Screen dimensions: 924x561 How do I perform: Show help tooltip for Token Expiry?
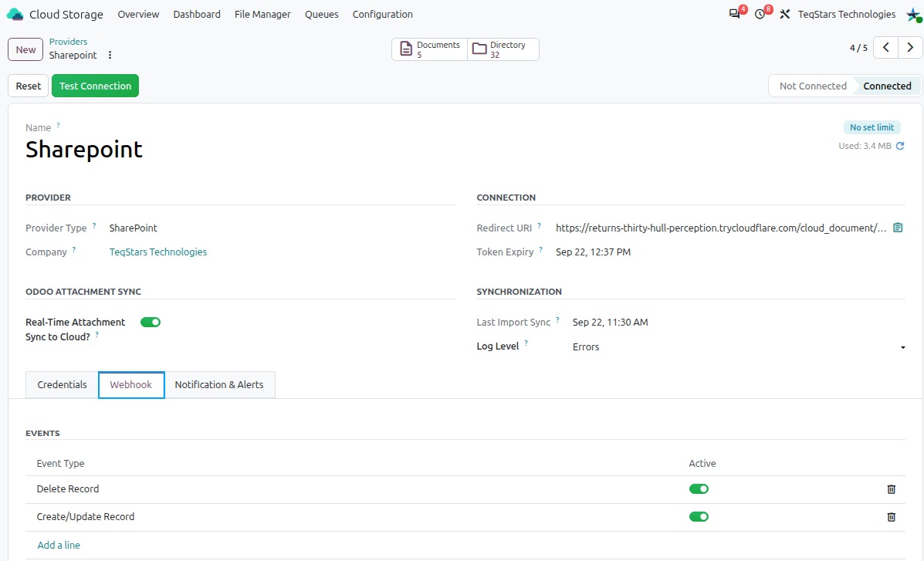pyautogui.click(x=540, y=250)
